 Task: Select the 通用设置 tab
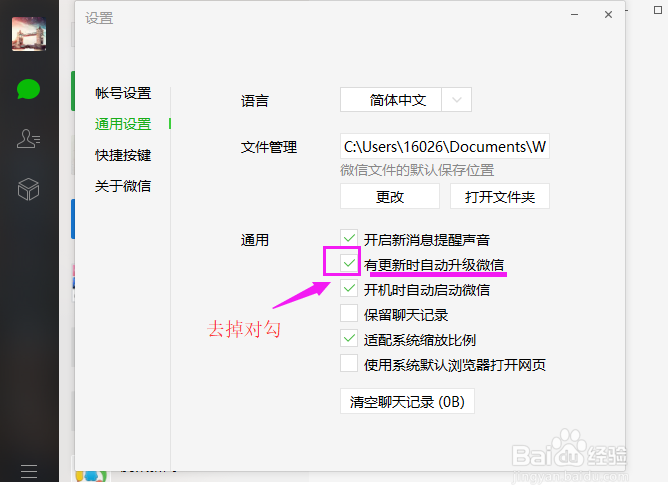123,124
